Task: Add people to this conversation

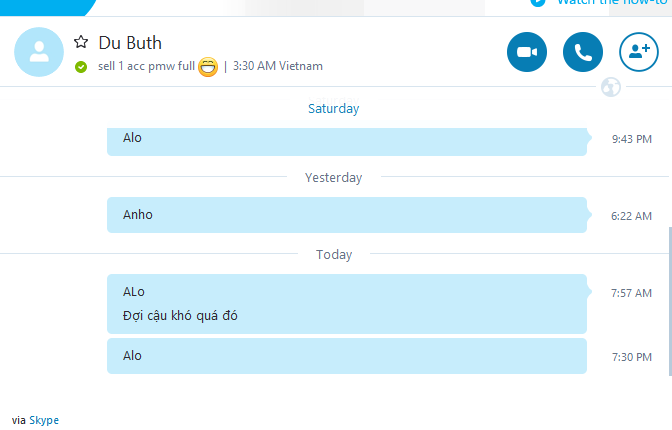Action: click(x=639, y=53)
